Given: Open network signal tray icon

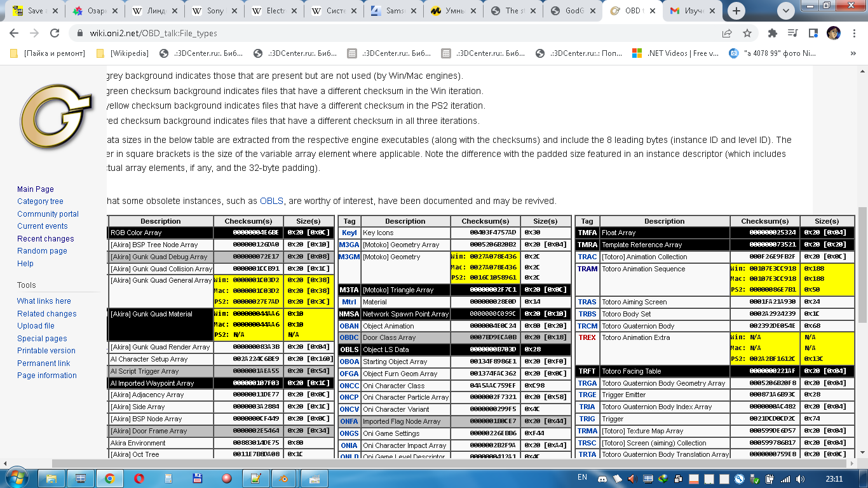Looking at the screenshot, I should (786, 478).
